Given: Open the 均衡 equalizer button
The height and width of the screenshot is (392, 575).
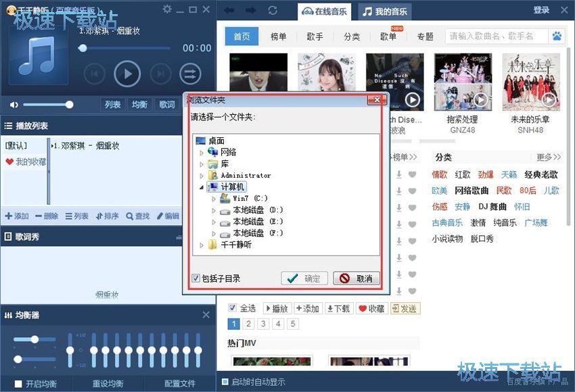Looking at the screenshot, I should point(139,105).
